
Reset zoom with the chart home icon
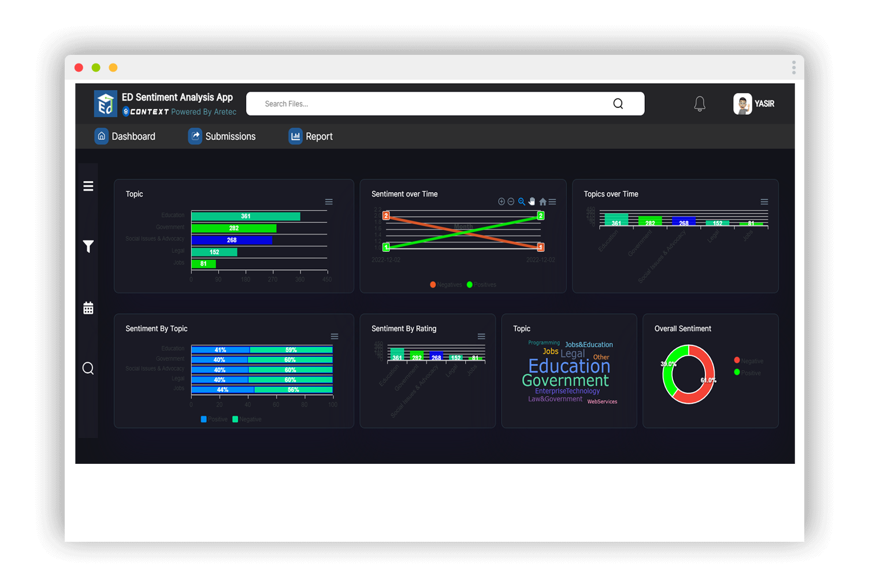click(543, 202)
